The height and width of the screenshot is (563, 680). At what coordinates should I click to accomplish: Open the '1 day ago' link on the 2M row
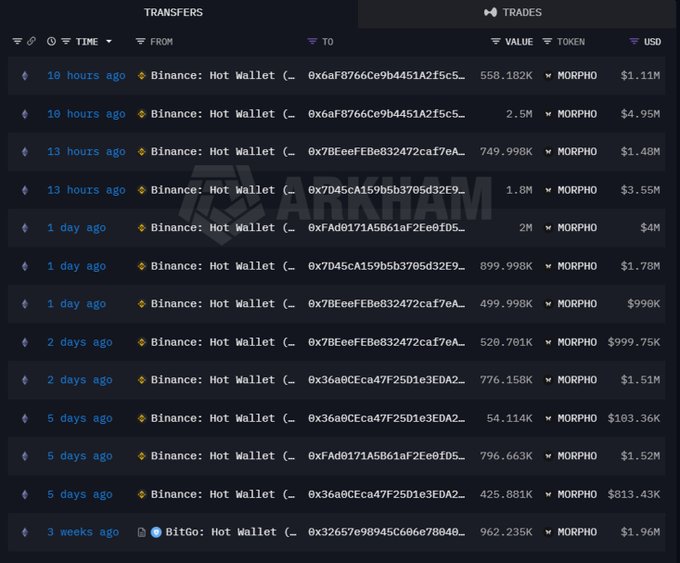[x=76, y=228]
